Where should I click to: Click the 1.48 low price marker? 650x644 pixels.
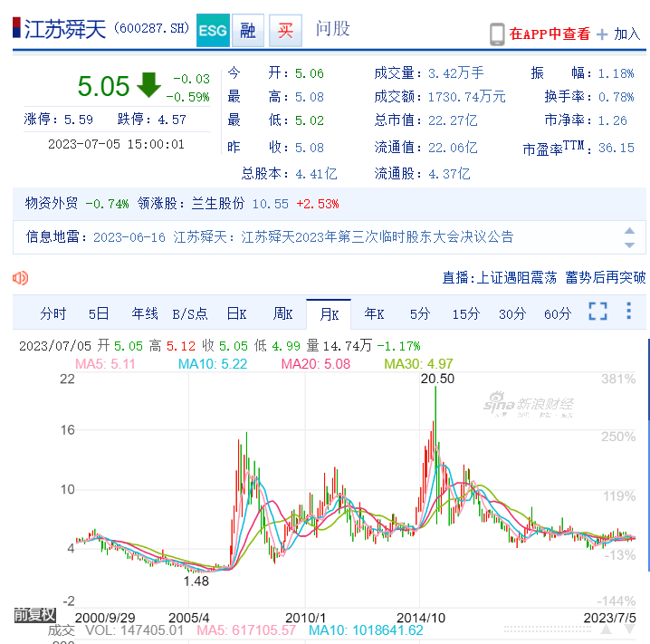point(196,582)
